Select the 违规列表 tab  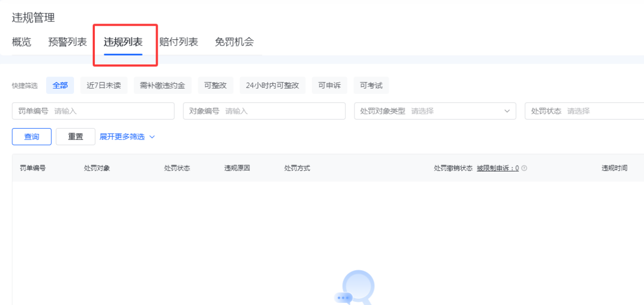(x=123, y=42)
